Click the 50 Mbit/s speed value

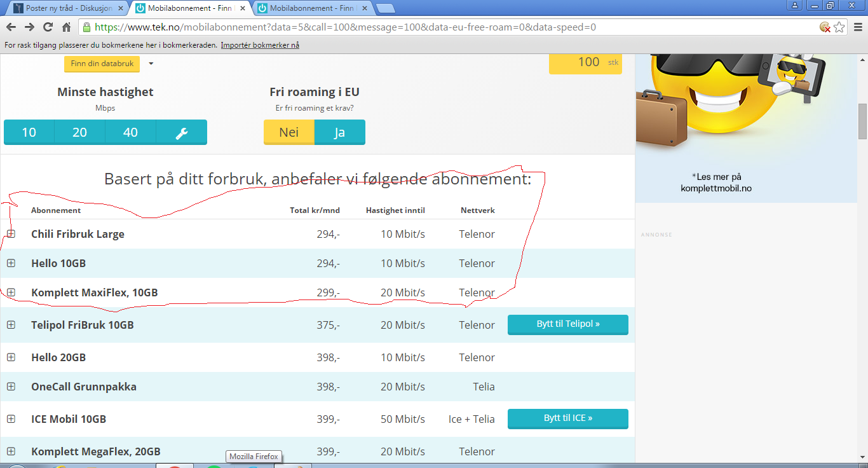tap(403, 419)
